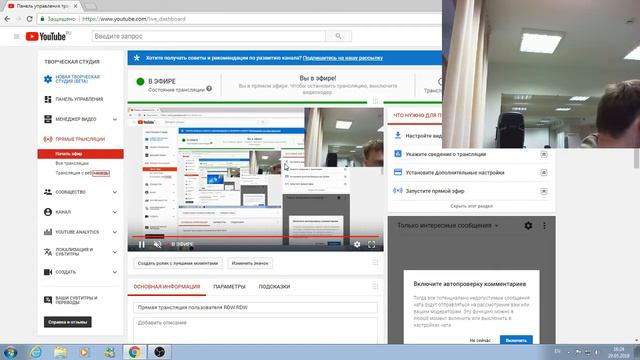Expand the Менеджер видео section
Viewport: 640px width, 360px height.
pos(115,119)
